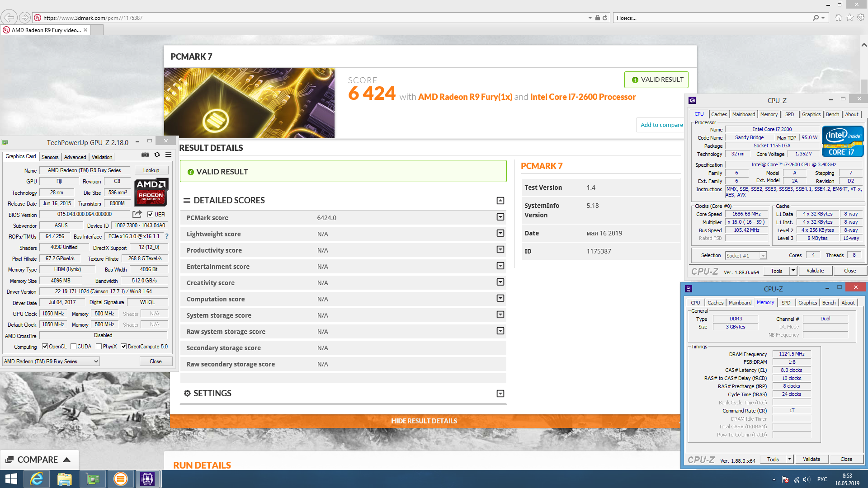Switch to Sensors tab in GPU-Z

pyautogui.click(x=50, y=157)
